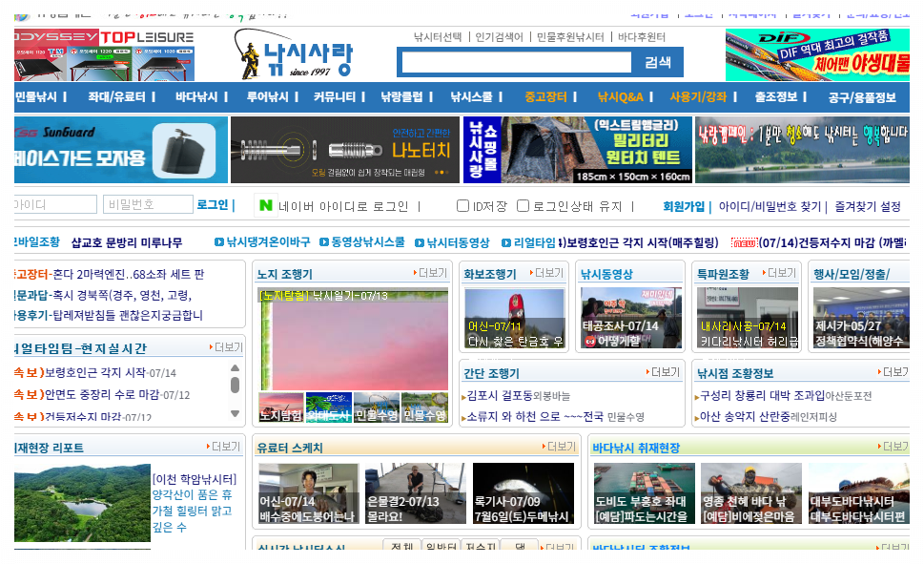The image size is (924, 564).
Task: Check the 로그인상태 유지 checkbox
Action: point(523,204)
